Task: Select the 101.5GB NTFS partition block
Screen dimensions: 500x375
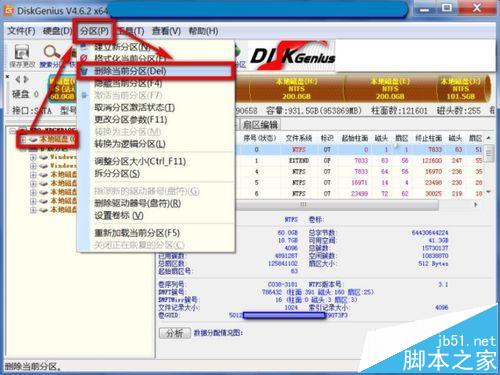Action: (460, 89)
